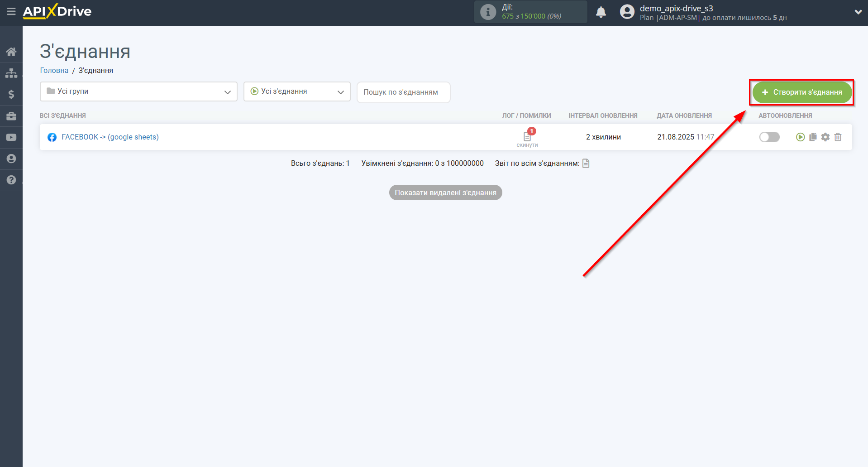This screenshot has width=868, height=467.
Task: Open report for all connections
Action: [x=586, y=163]
